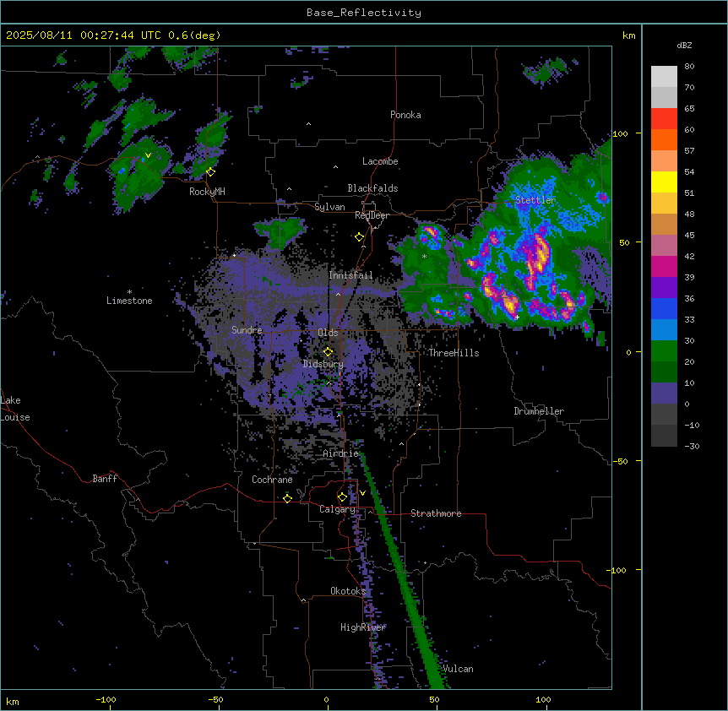Click the Calgary city label
The image size is (728, 711).
(x=337, y=509)
